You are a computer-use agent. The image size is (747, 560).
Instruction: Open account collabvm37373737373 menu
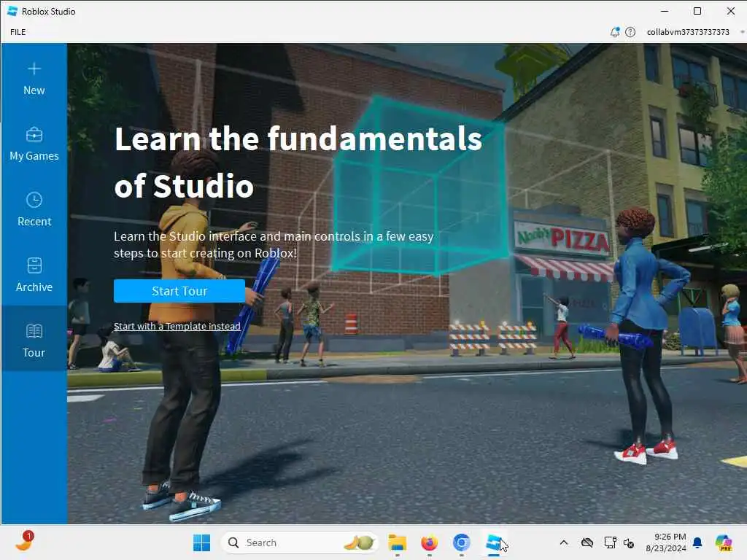[x=688, y=32]
